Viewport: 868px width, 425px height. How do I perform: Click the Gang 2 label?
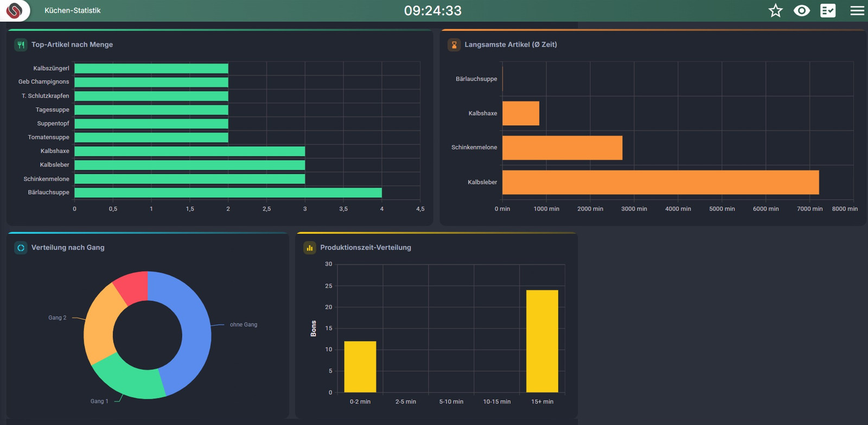click(58, 318)
